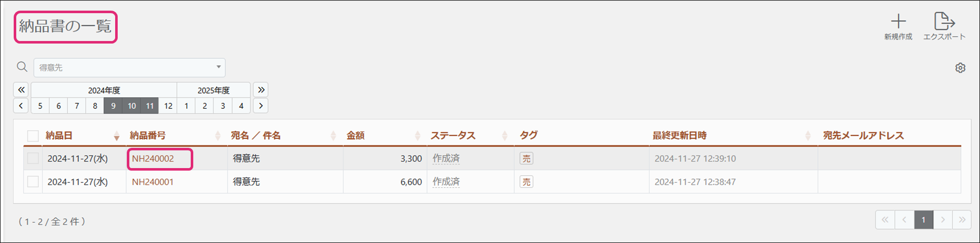The width and height of the screenshot is (980, 243).
Task: Select month 8 in the month selector
Action: tap(95, 106)
